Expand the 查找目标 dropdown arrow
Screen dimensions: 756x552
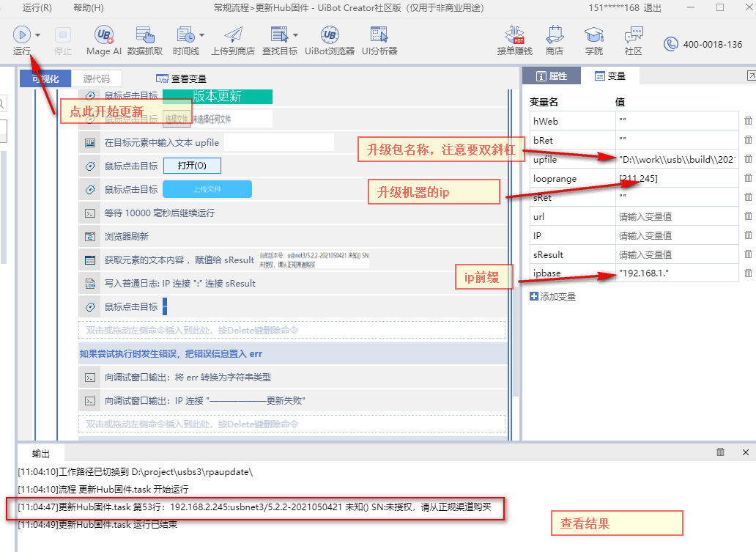click(x=295, y=35)
